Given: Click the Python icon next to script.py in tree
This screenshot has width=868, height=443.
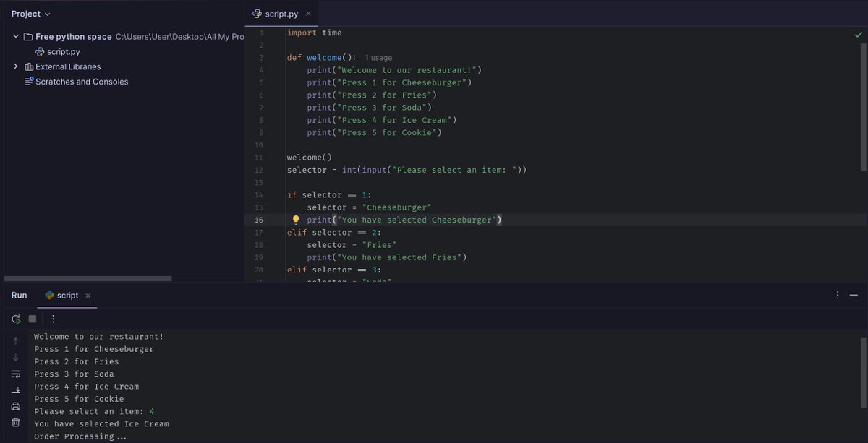Looking at the screenshot, I should (41, 52).
